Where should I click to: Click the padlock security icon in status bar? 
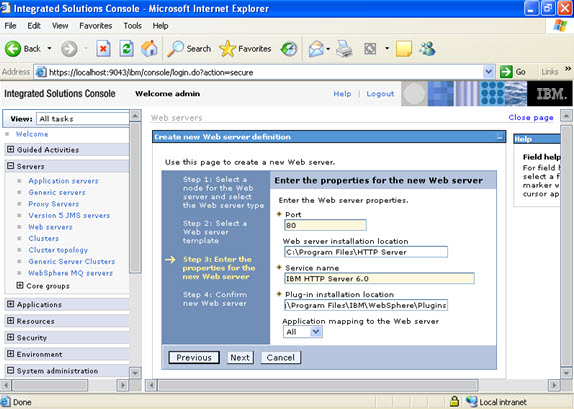click(x=454, y=401)
